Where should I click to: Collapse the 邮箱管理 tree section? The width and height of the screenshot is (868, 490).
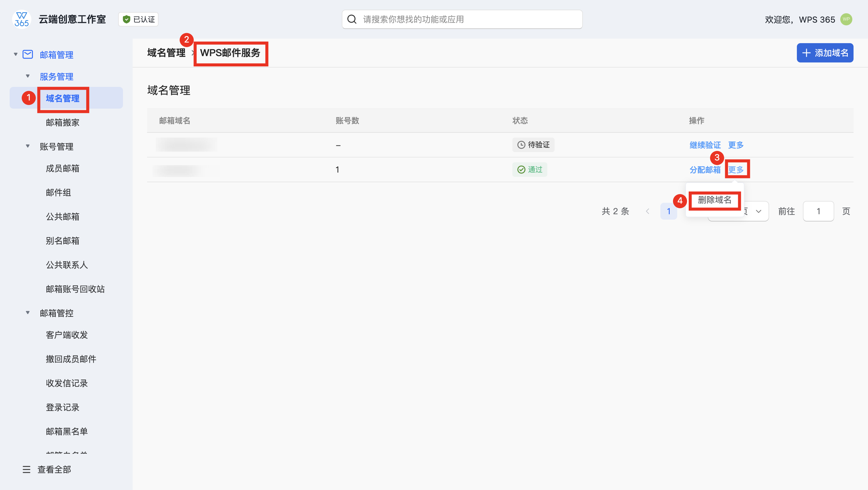click(15, 54)
